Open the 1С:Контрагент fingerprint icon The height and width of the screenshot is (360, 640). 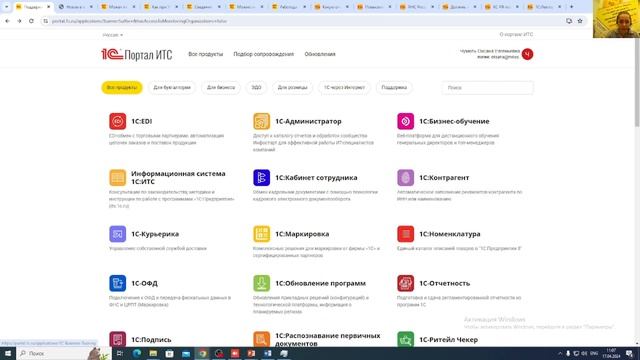point(406,178)
